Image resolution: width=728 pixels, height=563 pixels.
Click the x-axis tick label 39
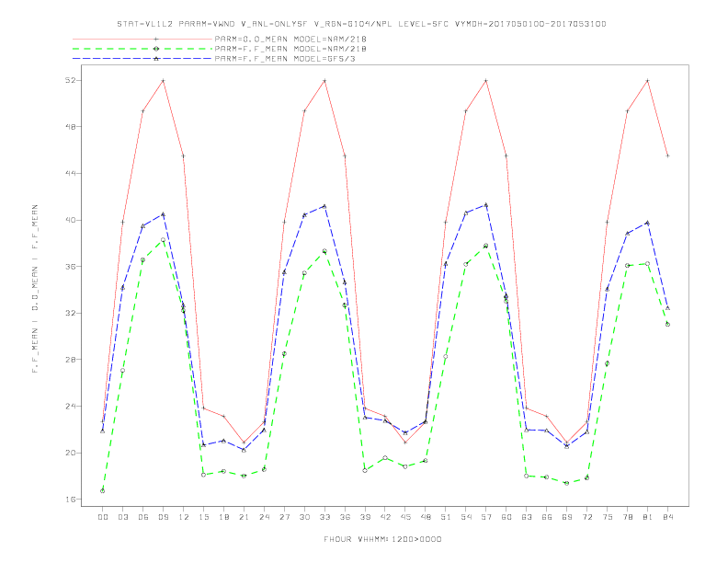point(365,517)
